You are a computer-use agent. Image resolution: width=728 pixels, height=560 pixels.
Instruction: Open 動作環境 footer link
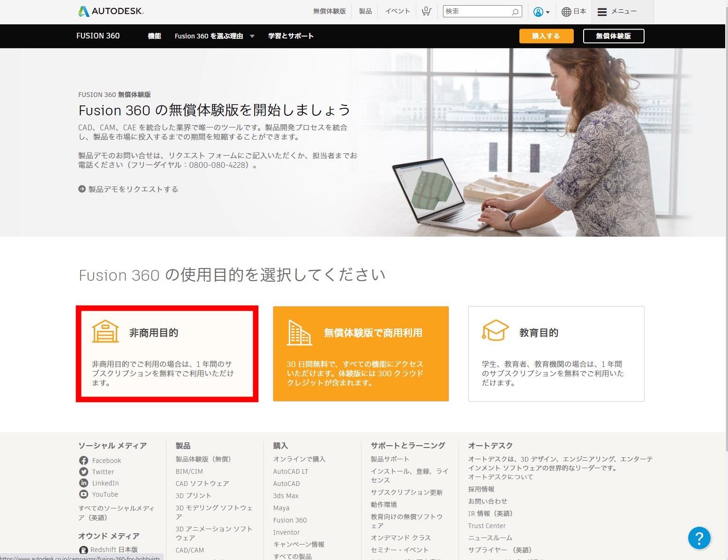tap(383, 505)
